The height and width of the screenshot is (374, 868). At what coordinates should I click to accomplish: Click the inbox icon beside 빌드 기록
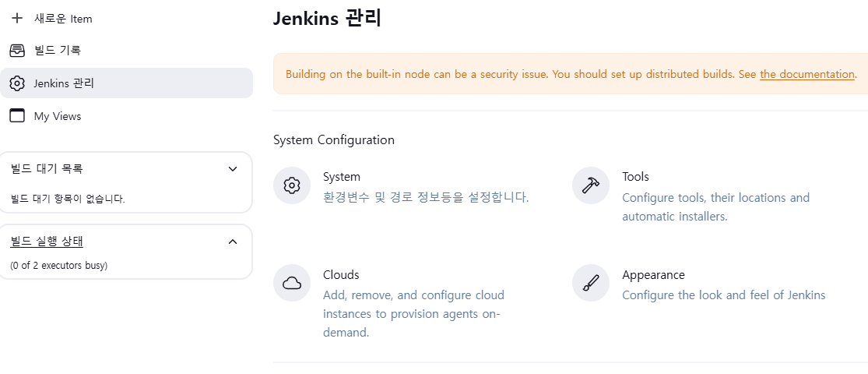click(x=17, y=51)
